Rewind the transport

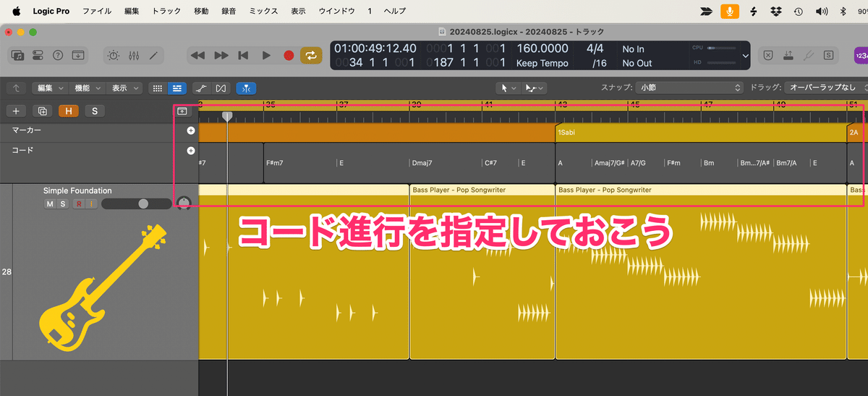pyautogui.click(x=197, y=55)
